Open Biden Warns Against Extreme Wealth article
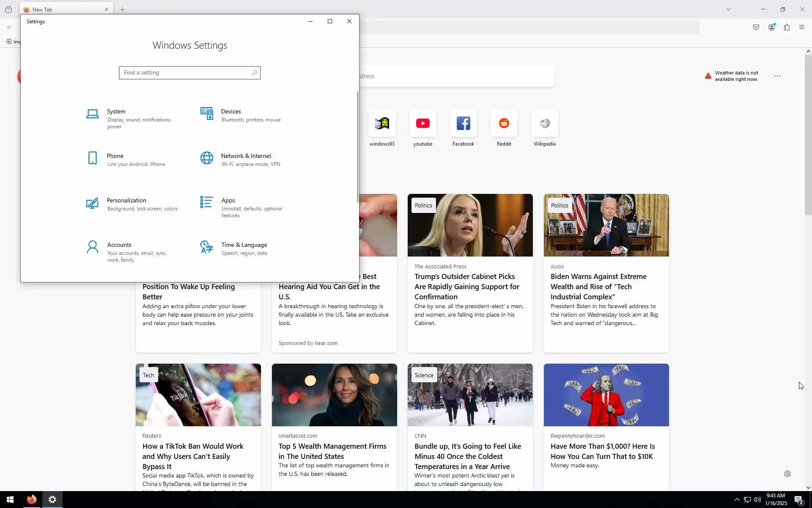 click(x=598, y=287)
